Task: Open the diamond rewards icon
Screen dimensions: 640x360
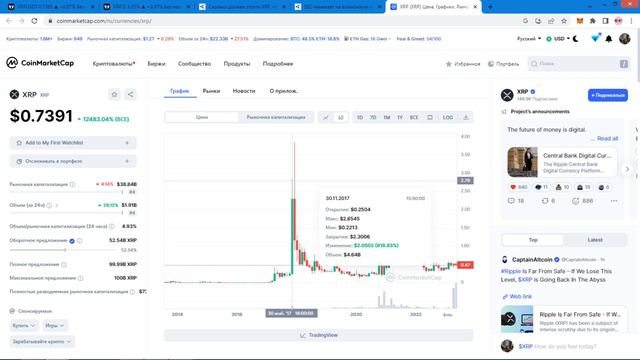Action: [596, 38]
